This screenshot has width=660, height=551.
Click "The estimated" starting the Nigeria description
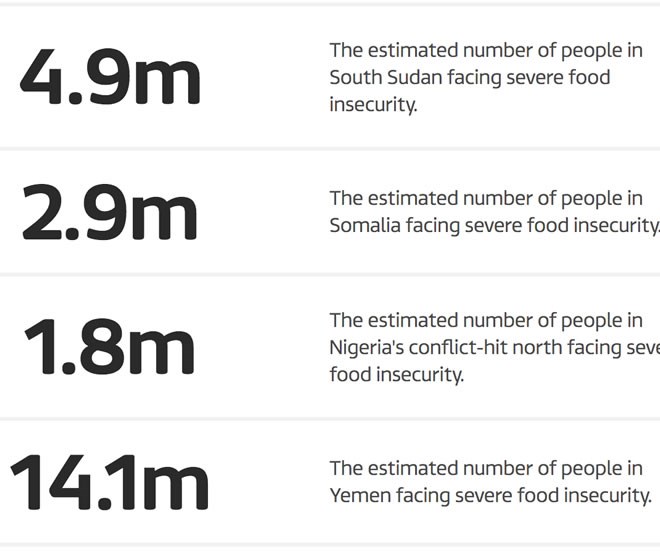pos(388,320)
